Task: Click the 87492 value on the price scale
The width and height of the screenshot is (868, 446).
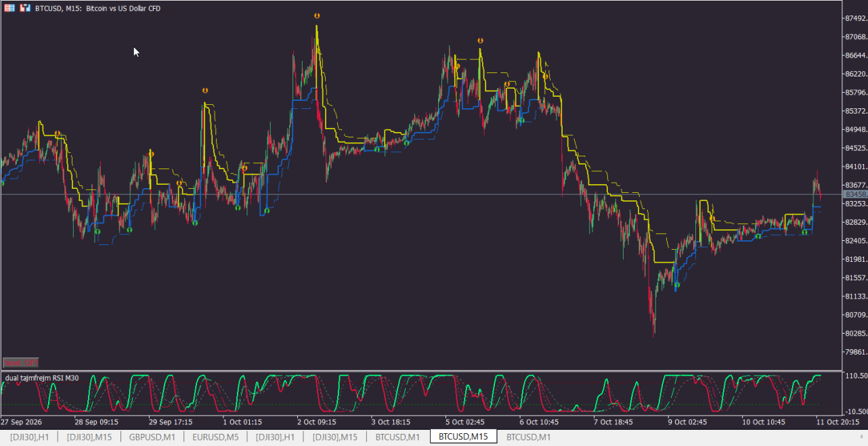Action: click(x=855, y=18)
